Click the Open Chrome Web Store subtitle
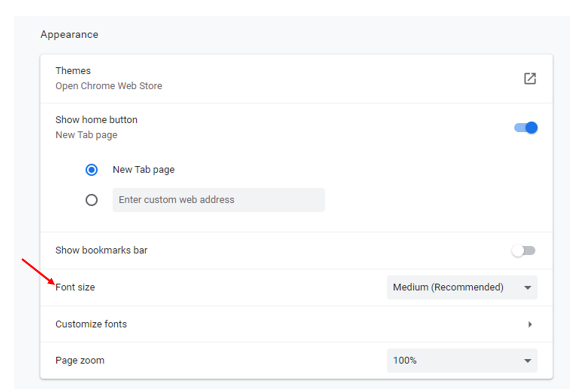Viewport: 570px width, 389px height. (109, 86)
